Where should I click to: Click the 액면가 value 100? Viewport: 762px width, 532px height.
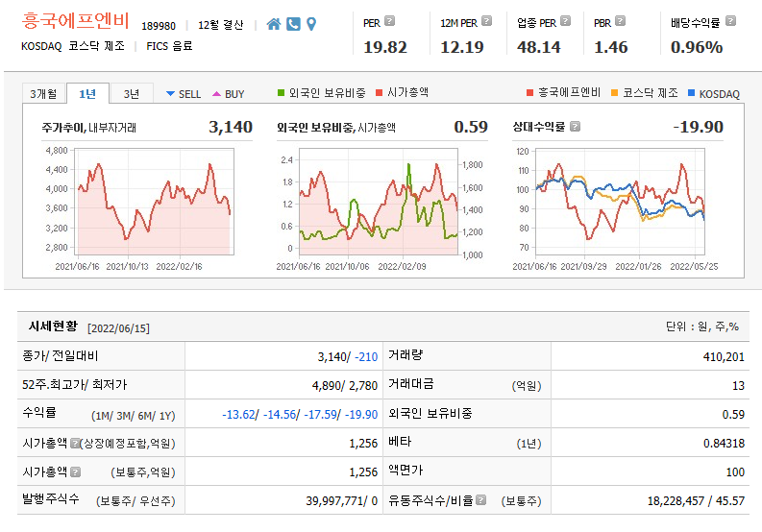(735, 472)
